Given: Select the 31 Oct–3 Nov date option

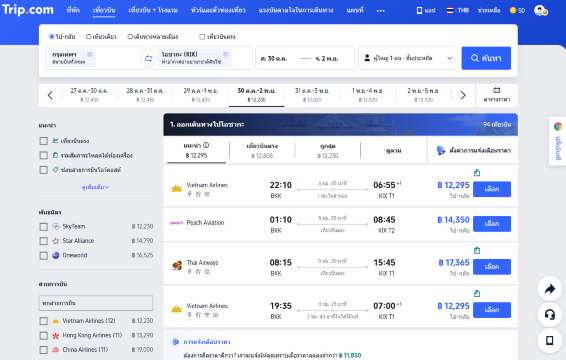Looking at the screenshot, I should (312, 95).
